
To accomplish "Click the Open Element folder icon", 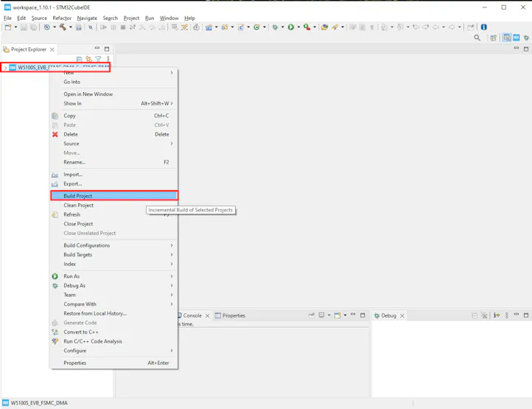I will (325, 27).
